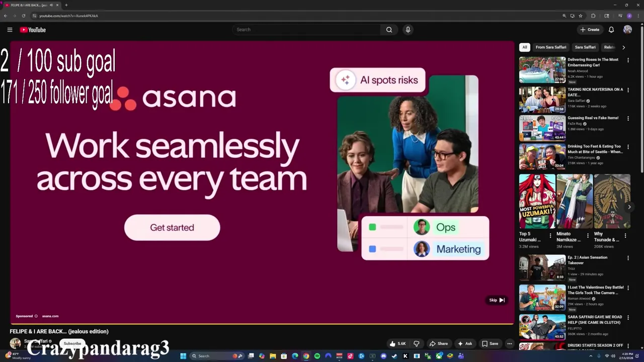
Task: Open Microsoft Edge from the taskbar
Action: pos(295,356)
